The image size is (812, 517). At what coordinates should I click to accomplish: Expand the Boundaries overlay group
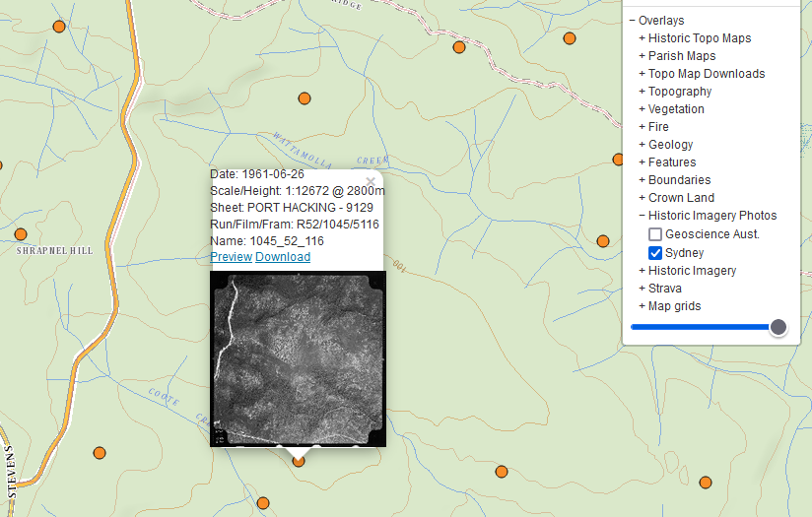(643, 179)
